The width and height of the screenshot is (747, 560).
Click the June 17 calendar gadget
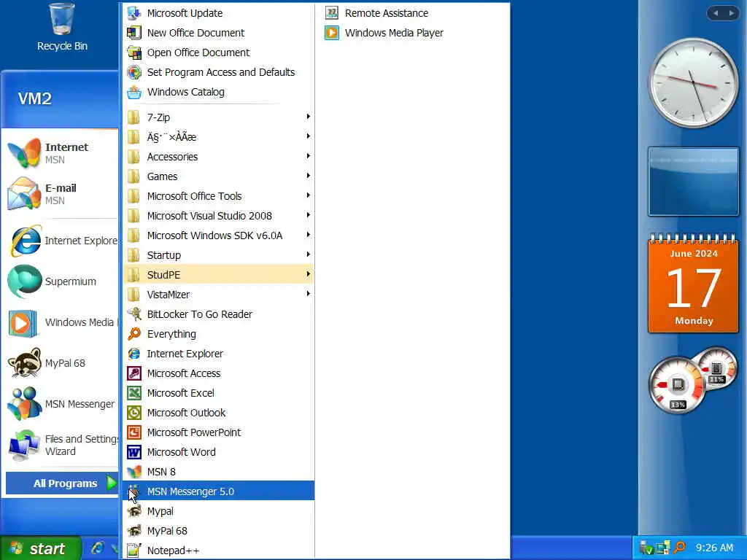click(x=693, y=284)
